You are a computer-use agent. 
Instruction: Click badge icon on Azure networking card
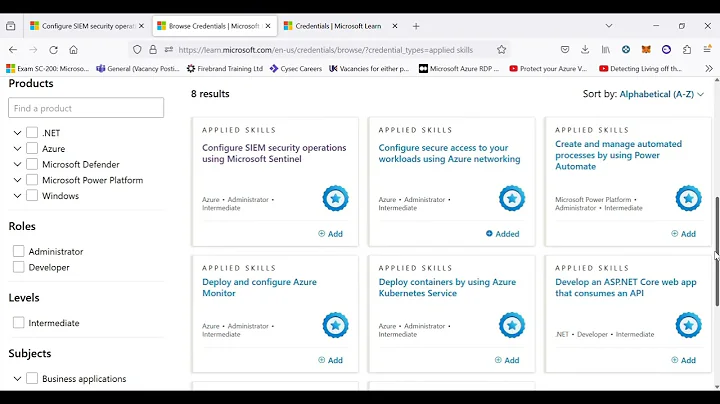[x=512, y=198]
